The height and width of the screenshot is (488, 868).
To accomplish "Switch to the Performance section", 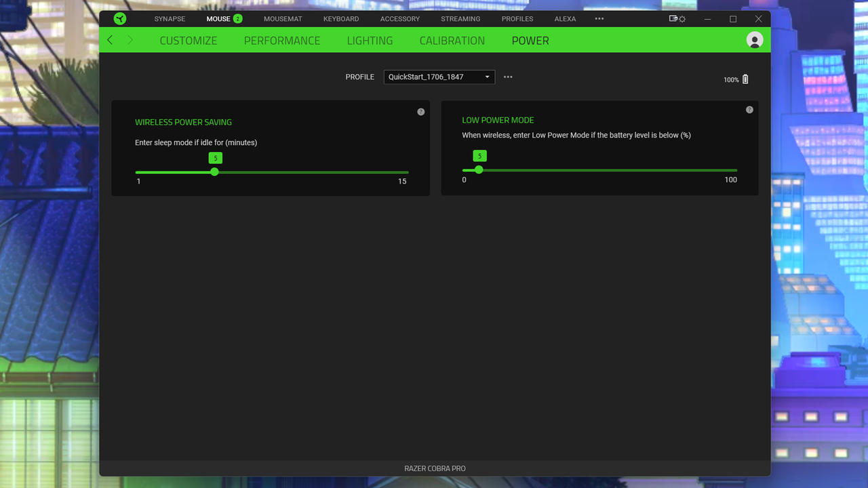I will (282, 41).
